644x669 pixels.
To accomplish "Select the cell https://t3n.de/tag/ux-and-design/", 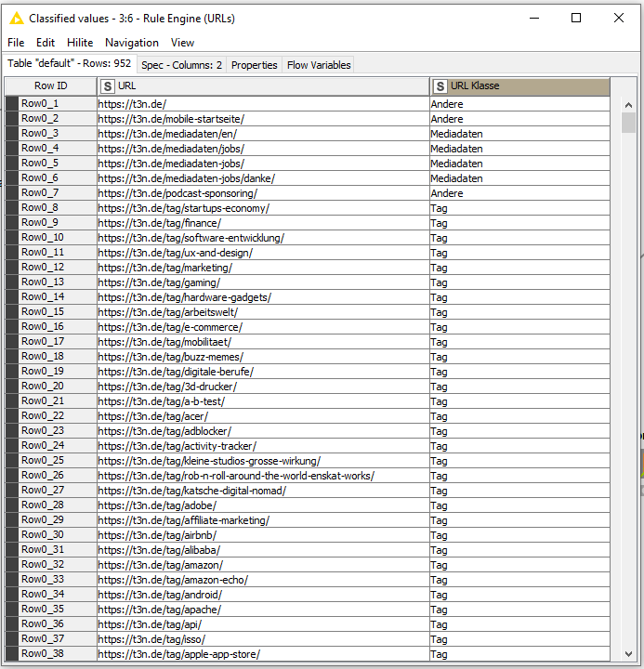I will click(263, 253).
